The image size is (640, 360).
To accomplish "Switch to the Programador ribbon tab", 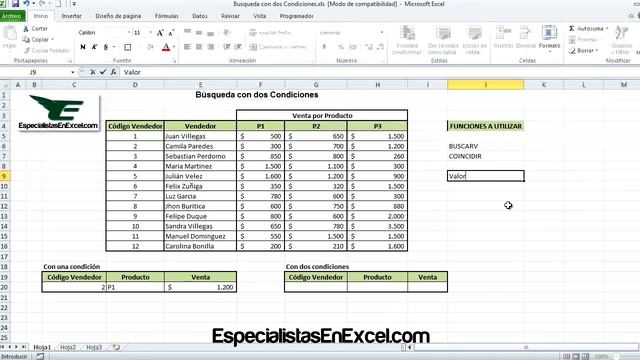I will (296, 16).
